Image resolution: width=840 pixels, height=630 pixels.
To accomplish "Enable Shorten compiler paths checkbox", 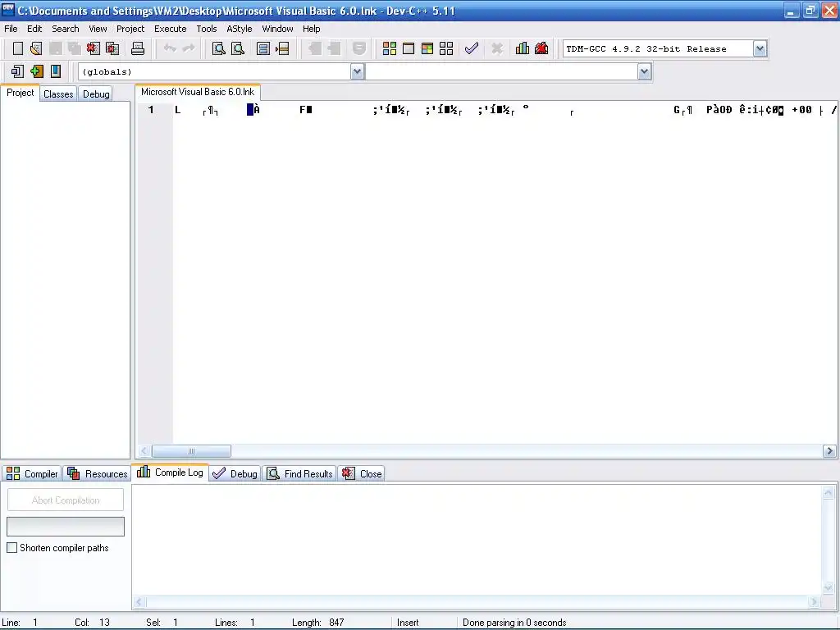I will [x=11, y=547].
